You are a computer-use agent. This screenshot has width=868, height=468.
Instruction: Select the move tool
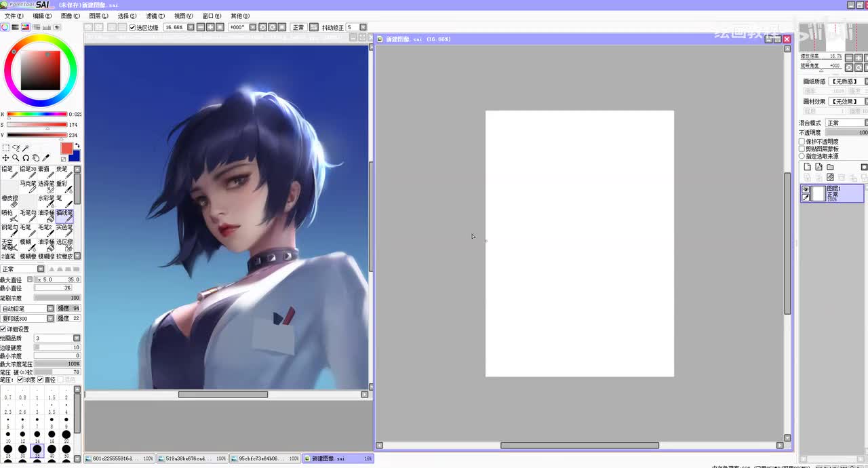point(5,157)
